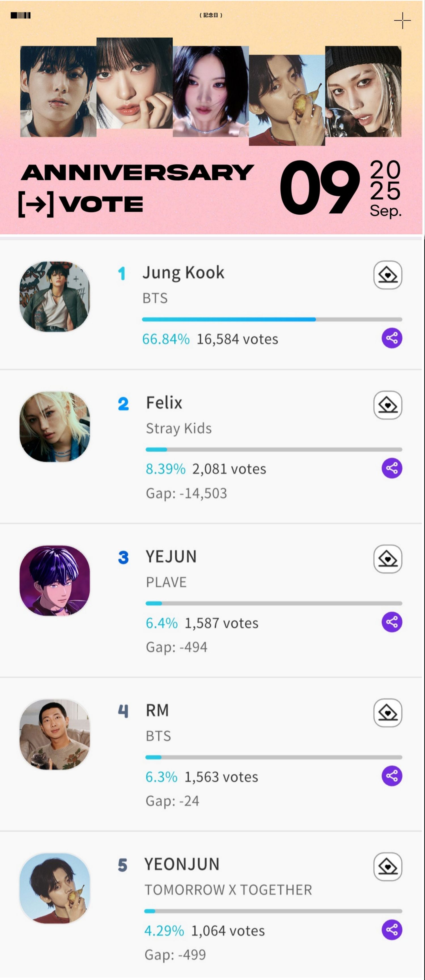Open Jung Kook's profile thumbnail
Screen dimensions: 425x980
coord(55,296)
